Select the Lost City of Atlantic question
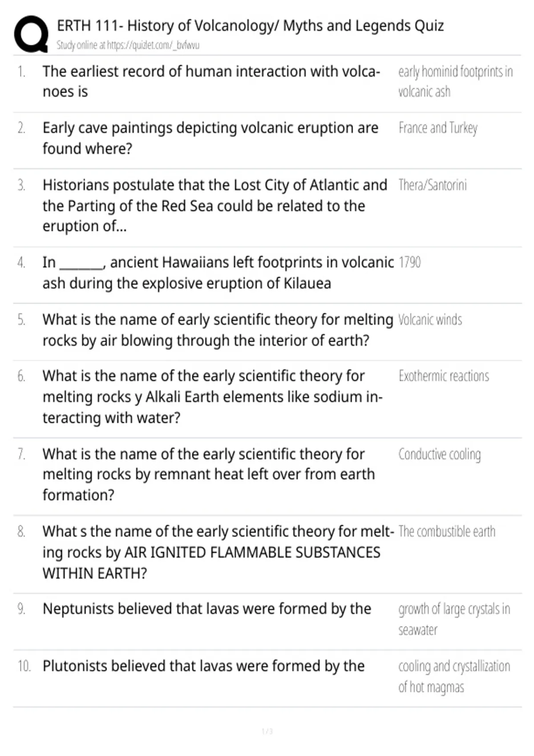 215,205
